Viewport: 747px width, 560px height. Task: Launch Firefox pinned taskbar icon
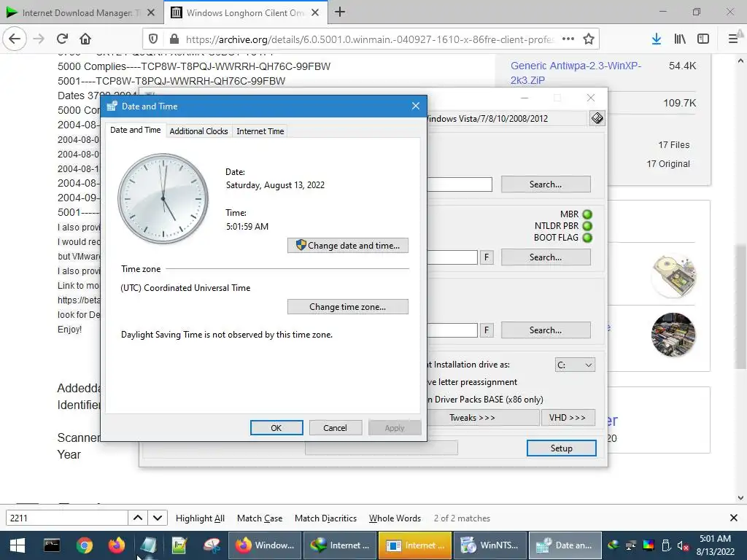(x=116, y=545)
